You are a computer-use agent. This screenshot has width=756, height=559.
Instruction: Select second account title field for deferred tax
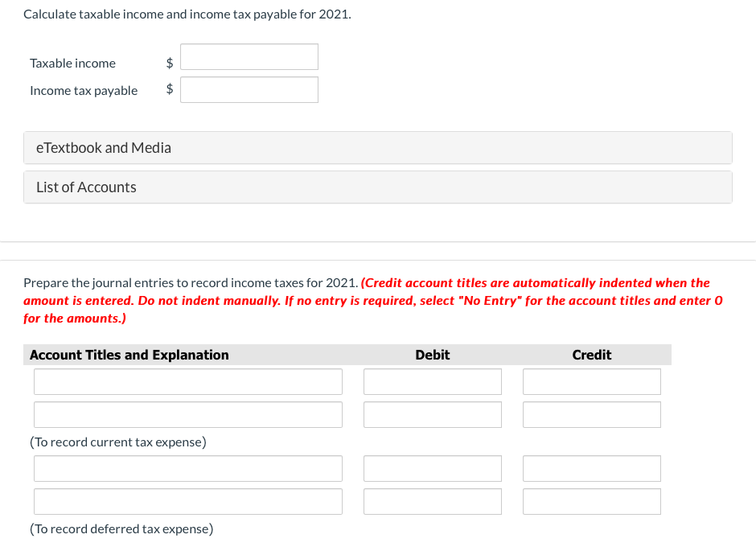[188, 501]
